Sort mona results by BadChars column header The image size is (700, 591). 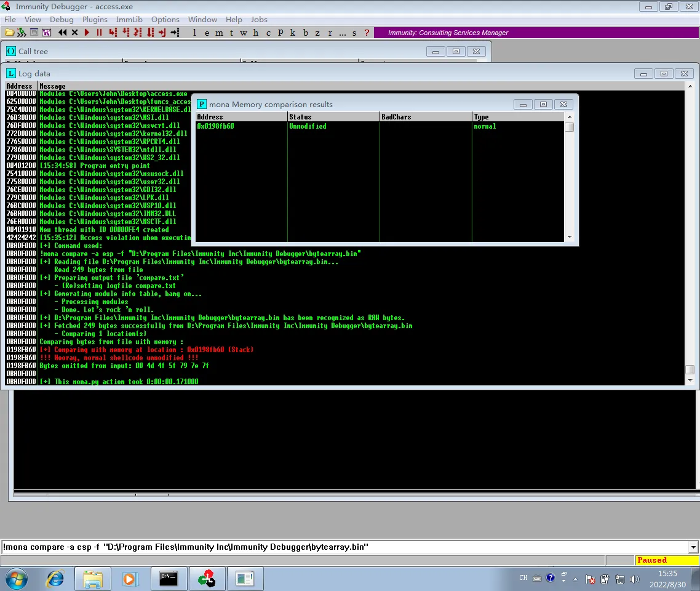426,117
